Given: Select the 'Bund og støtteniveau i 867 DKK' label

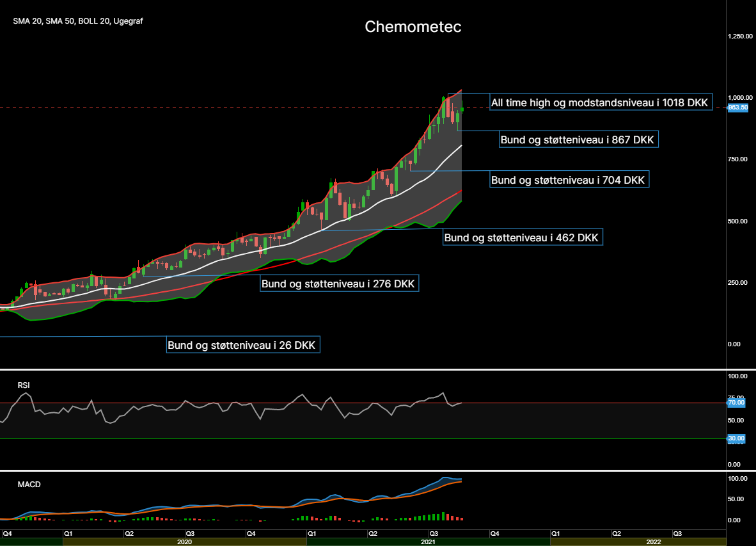Looking at the screenshot, I should pos(579,140).
